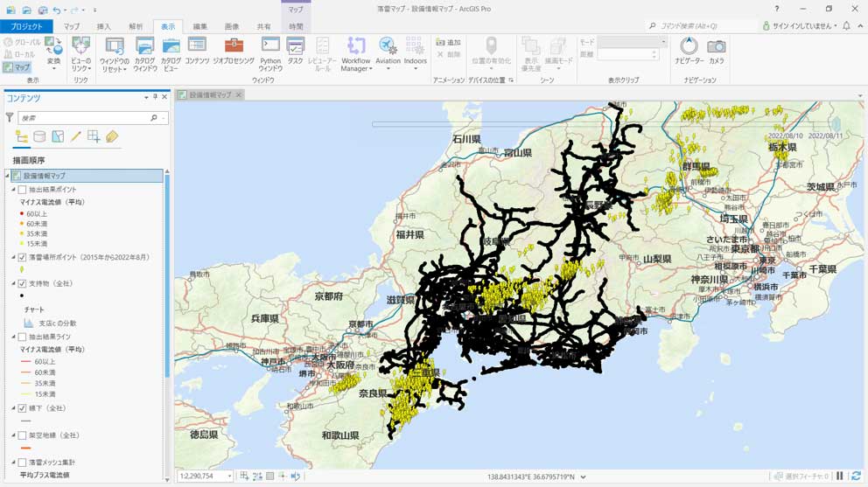Toggle the 架空地線（全社） layer checkbox
The width and height of the screenshot is (868, 487).
(23, 435)
